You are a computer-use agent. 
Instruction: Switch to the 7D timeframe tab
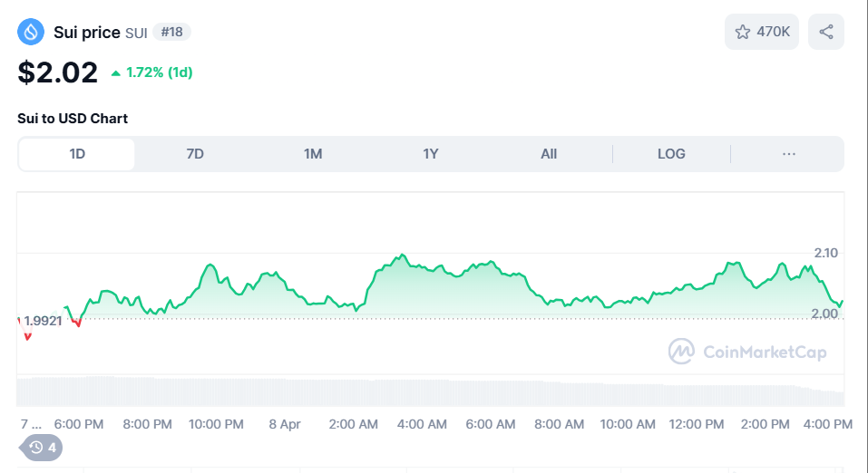point(195,154)
